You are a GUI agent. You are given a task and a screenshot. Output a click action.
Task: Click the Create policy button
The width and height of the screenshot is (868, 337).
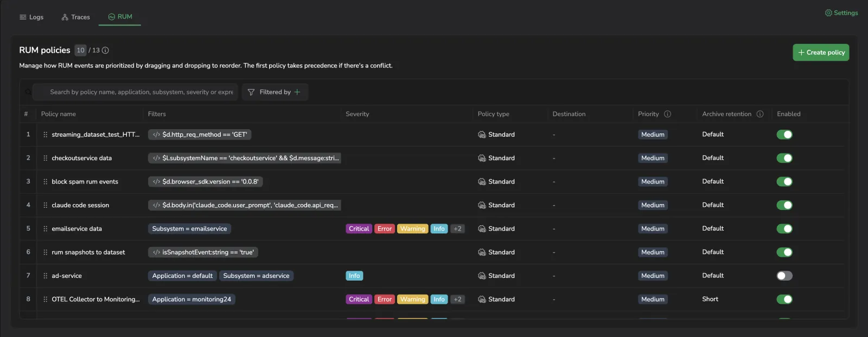[x=821, y=53]
